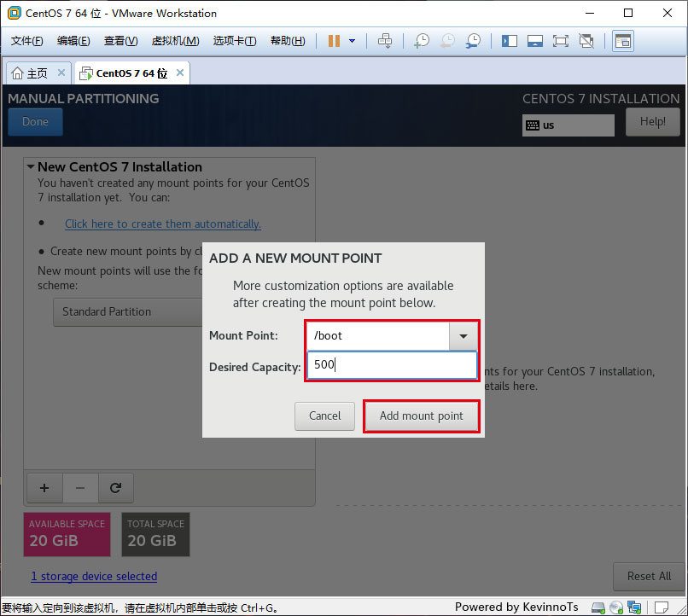Open 1 storage device selected link
688x616 pixels.
[x=94, y=576]
